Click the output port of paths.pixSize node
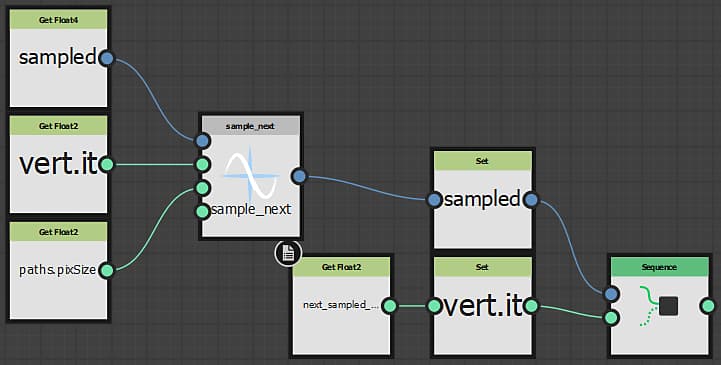 pyautogui.click(x=106, y=270)
